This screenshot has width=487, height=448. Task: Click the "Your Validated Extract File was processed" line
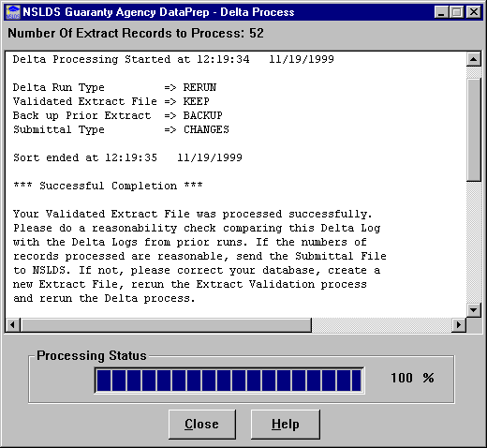tap(193, 214)
